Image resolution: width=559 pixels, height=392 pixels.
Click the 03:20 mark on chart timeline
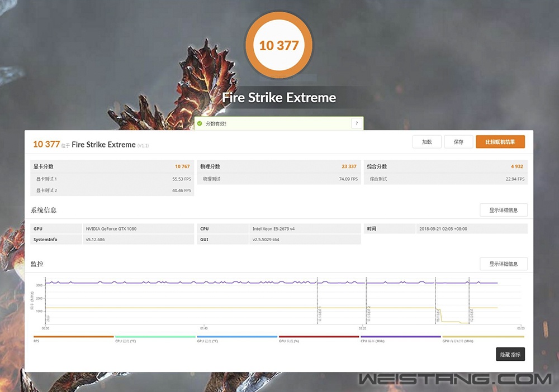pyautogui.click(x=363, y=328)
